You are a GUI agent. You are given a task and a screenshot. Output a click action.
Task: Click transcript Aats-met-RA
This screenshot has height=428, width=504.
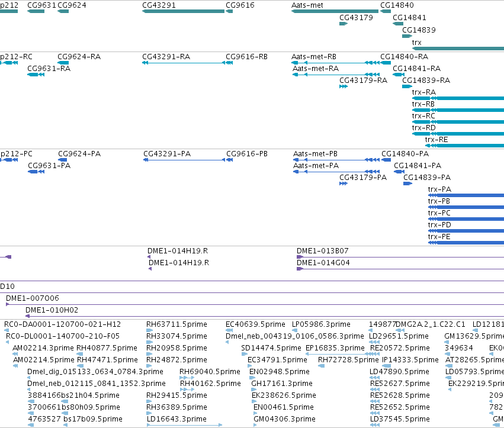click(x=316, y=69)
